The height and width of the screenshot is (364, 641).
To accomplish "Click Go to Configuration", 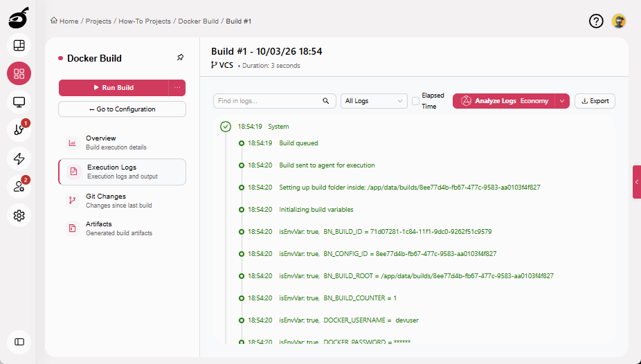I will click(x=122, y=109).
